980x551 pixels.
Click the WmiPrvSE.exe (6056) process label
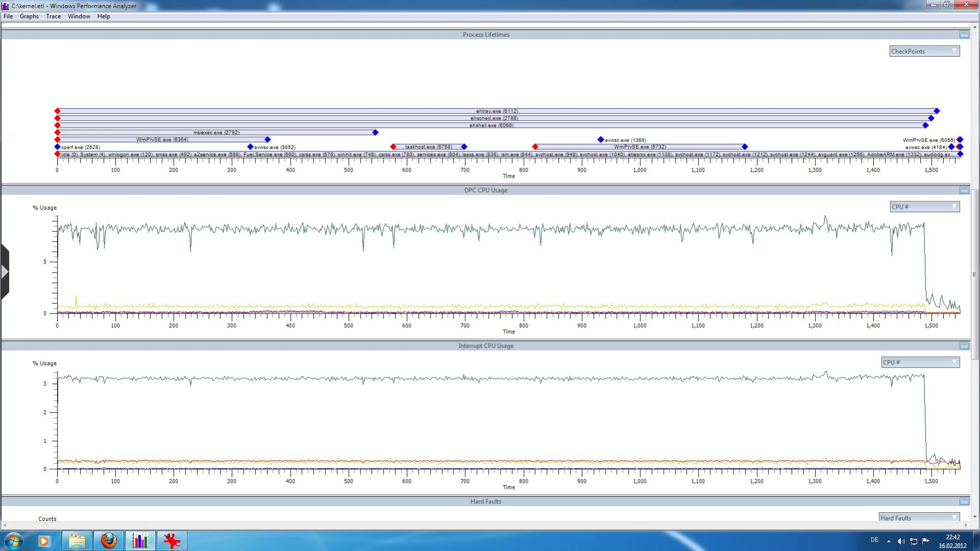click(x=928, y=140)
